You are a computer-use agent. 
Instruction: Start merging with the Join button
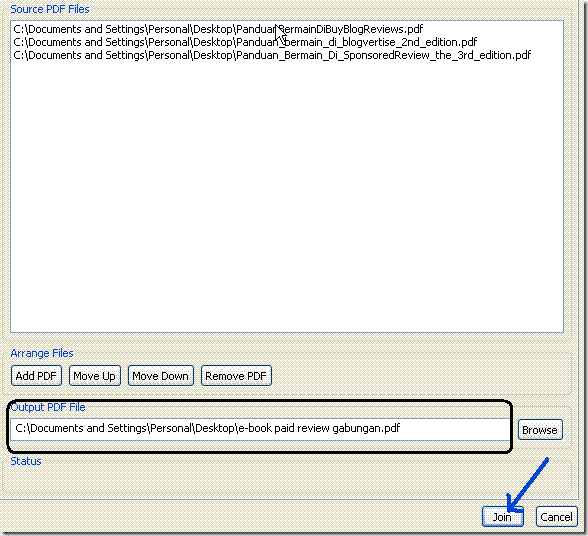502,516
